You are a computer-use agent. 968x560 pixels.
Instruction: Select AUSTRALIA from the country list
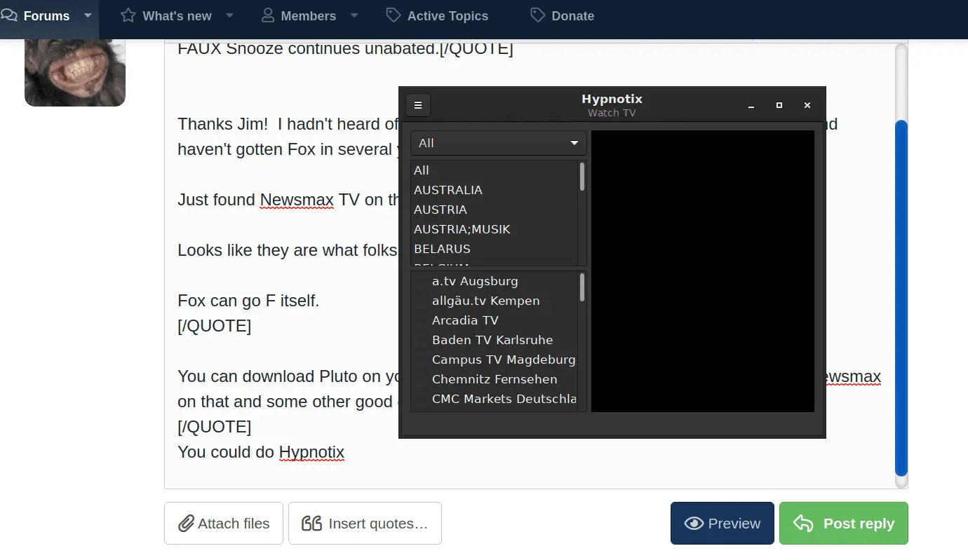(448, 190)
